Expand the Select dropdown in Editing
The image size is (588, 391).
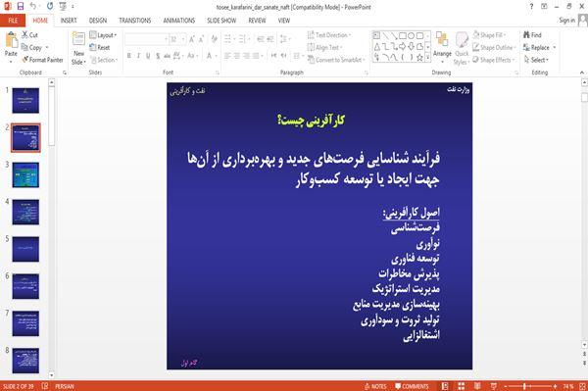coord(536,60)
